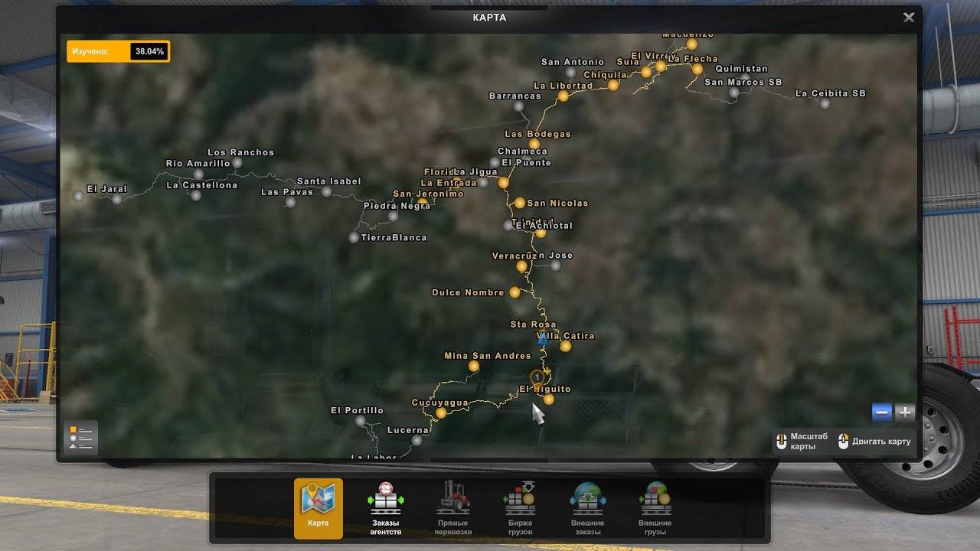Click the Quimistan city label
980x551 pixels.
pos(741,69)
